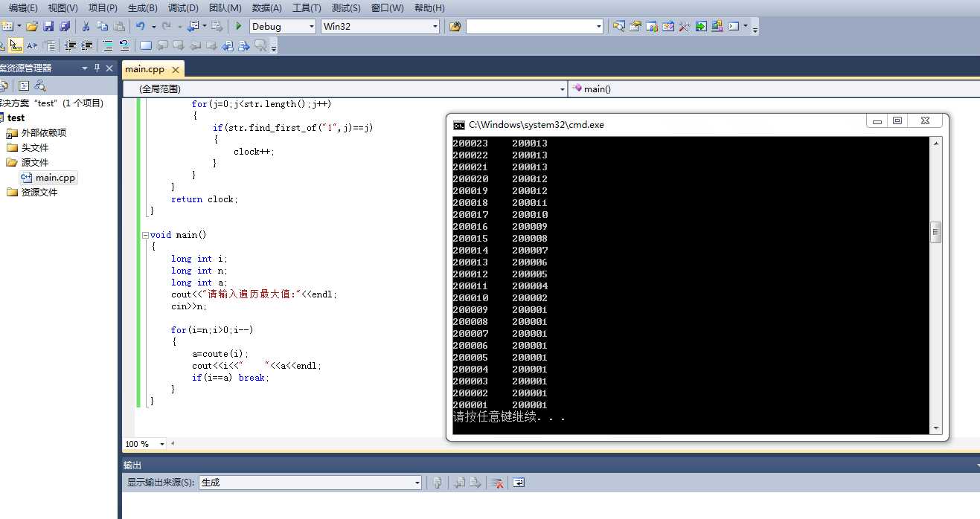This screenshot has height=519, width=980.
Task: Click the cmd.exe scrollbar down arrow
Action: pos(936,428)
